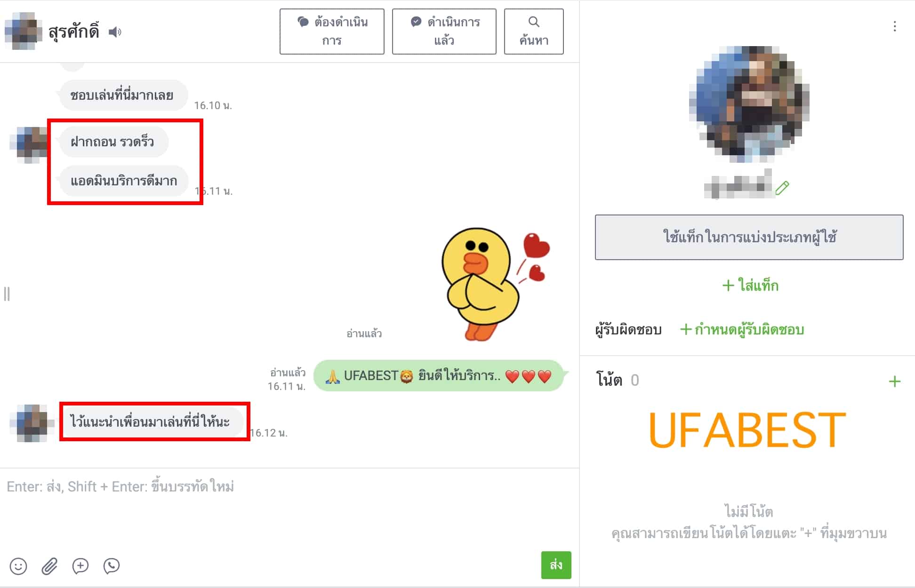915x588 pixels.
Task: Edit the contact name with pencil icon
Action: tap(782, 188)
